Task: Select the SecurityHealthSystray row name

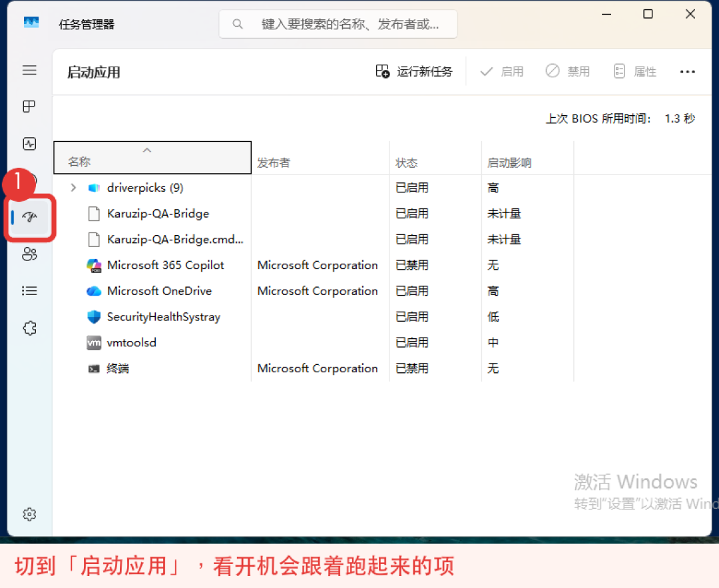Action: [164, 317]
